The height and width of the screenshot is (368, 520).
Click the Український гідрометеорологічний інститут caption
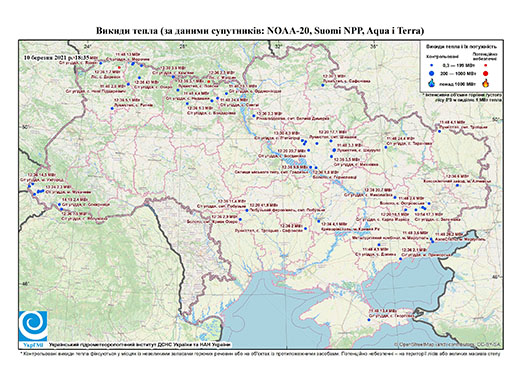(139, 345)
